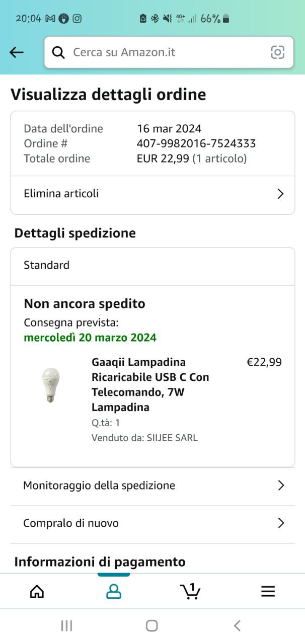Viewport: 305px width, 644px height.
Task: Tap the Monitoraggio della spedizione label
Action: click(99, 486)
